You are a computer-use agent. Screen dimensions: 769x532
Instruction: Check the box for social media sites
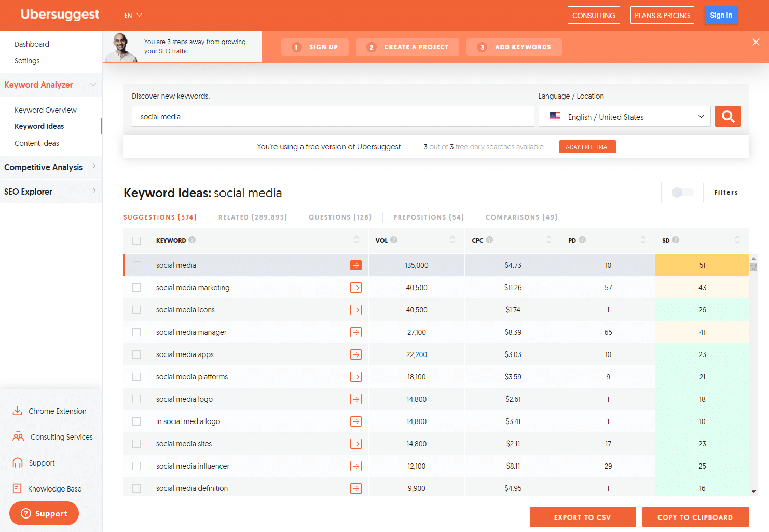click(x=136, y=444)
